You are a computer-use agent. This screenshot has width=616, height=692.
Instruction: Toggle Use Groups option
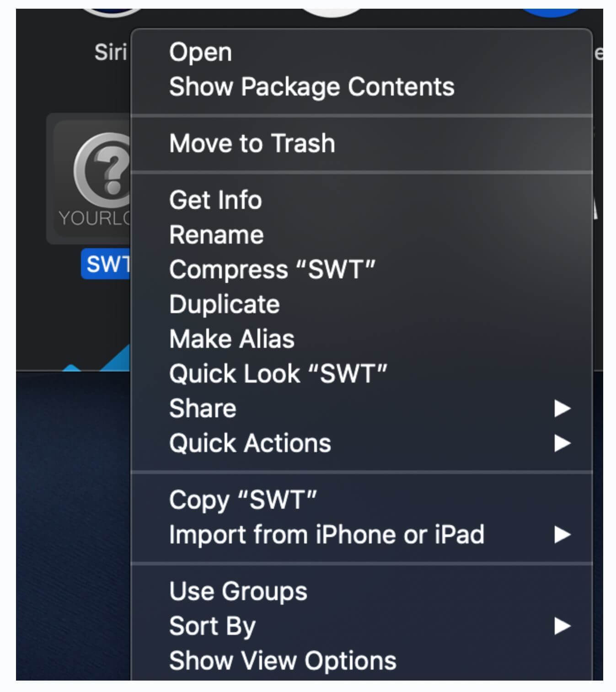point(238,591)
